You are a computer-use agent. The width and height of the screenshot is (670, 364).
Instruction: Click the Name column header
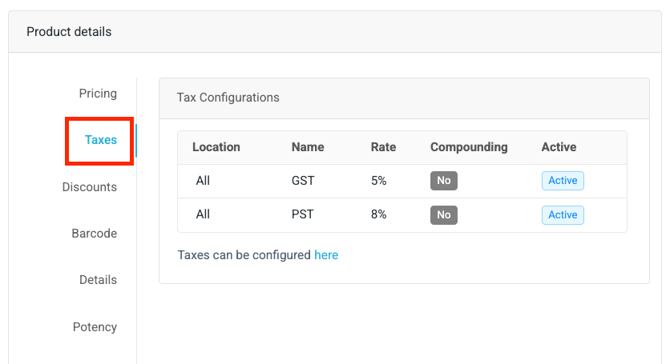(308, 147)
